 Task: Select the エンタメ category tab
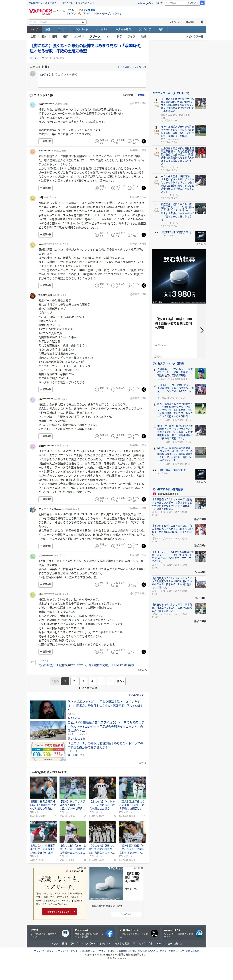79,37
